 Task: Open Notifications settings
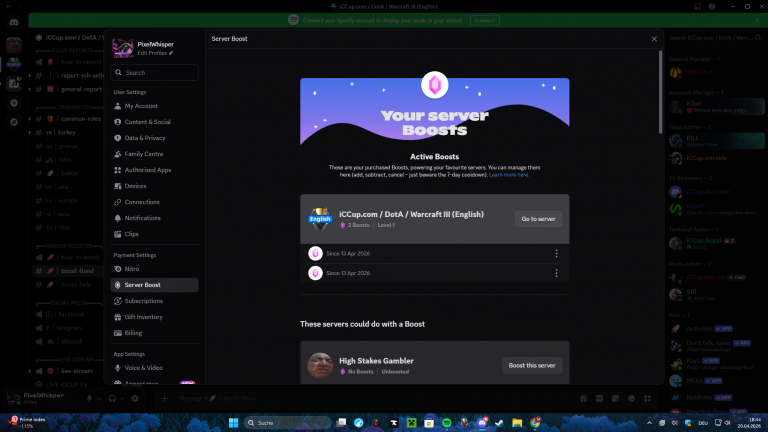coord(154,218)
